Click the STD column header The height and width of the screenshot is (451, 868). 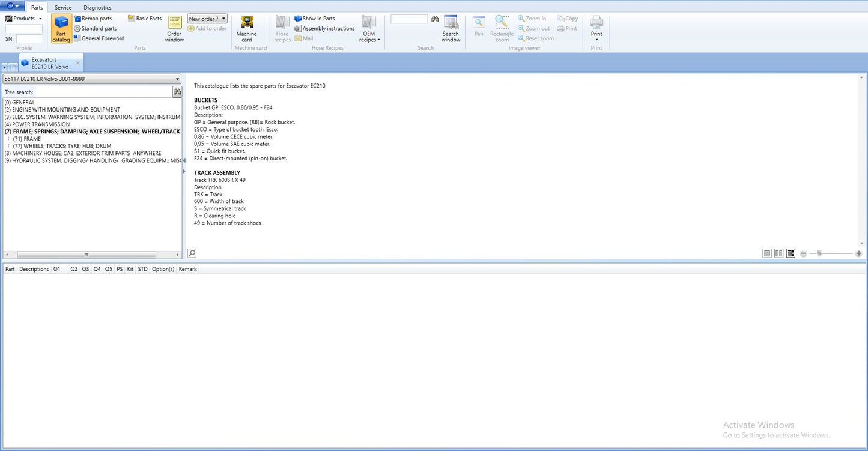click(x=142, y=269)
